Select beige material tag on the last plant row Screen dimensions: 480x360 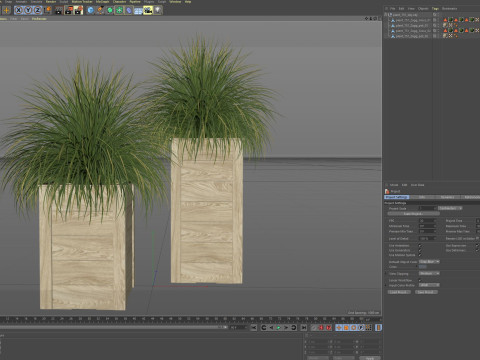click(x=445, y=36)
